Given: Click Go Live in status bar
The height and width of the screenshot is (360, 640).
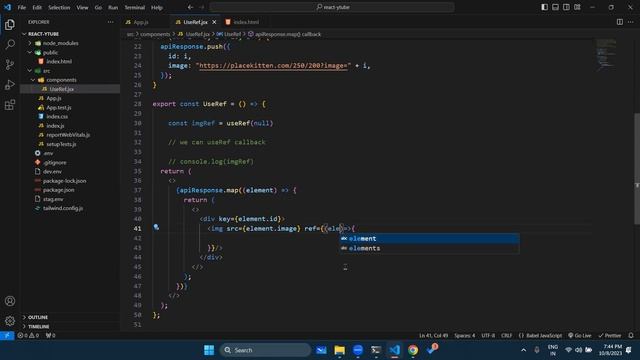Looking at the screenshot, I should click(x=580, y=336).
